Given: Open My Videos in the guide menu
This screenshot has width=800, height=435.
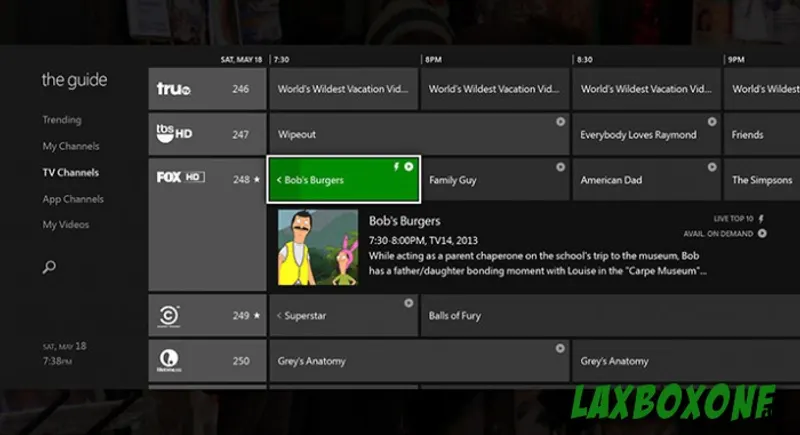Looking at the screenshot, I should pyautogui.click(x=66, y=224).
